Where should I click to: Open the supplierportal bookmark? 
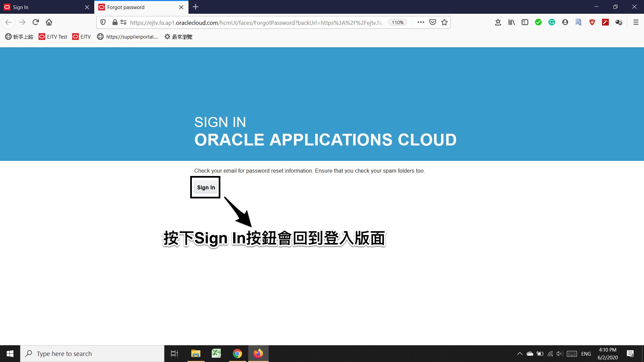pos(127,37)
